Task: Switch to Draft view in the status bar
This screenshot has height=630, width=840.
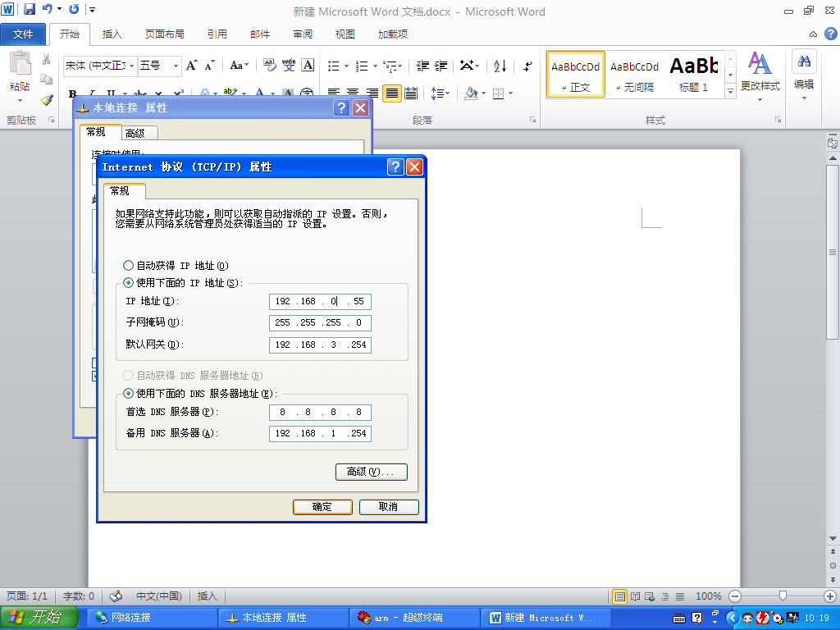Action: click(x=680, y=596)
